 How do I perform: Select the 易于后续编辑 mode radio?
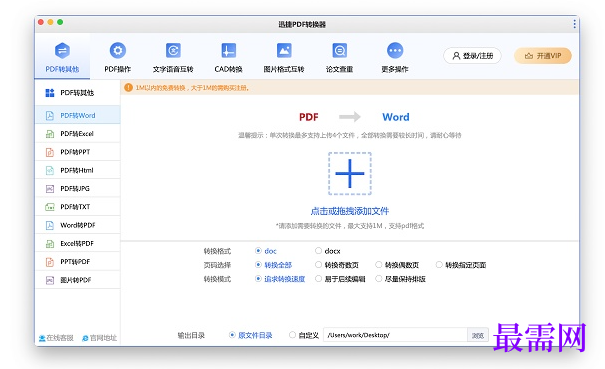(318, 279)
